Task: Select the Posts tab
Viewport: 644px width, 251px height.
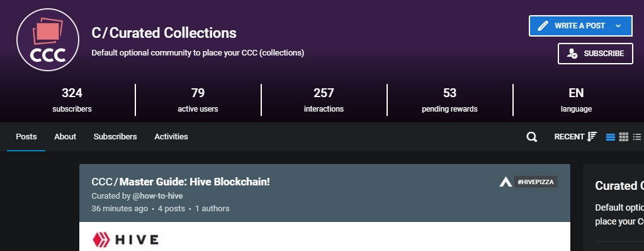Action: click(26, 137)
